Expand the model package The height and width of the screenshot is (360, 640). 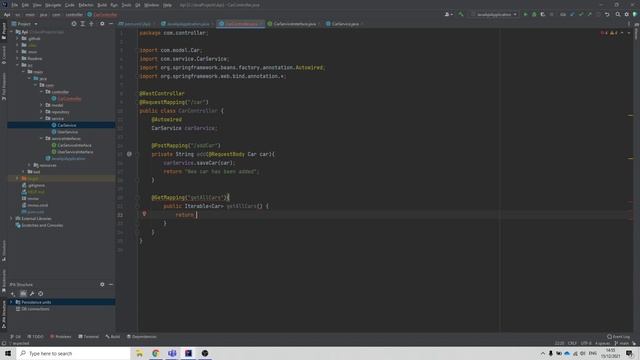pos(41,105)
